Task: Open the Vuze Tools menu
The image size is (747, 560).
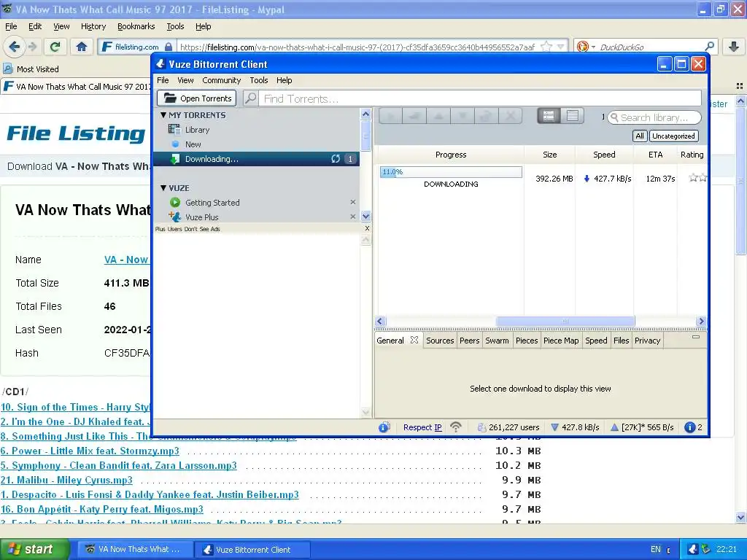Action: 259,80
